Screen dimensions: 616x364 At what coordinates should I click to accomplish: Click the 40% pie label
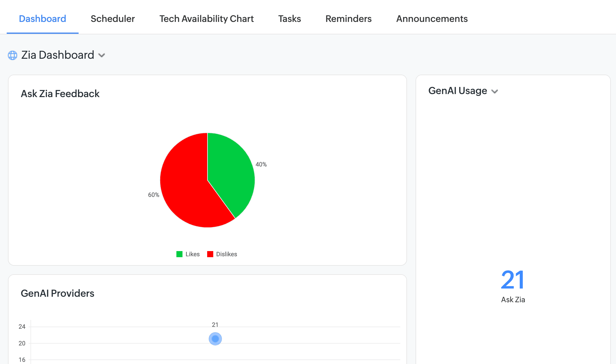(261, 164)
